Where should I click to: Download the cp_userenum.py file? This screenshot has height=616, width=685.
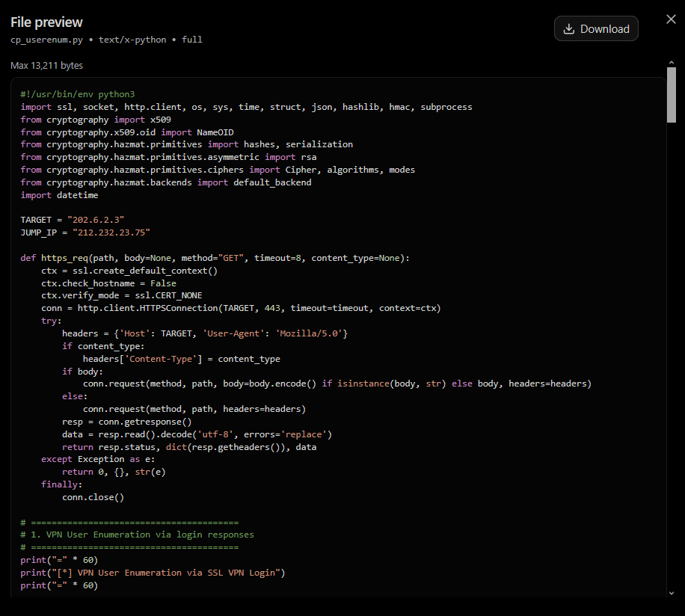pos(596,29)
